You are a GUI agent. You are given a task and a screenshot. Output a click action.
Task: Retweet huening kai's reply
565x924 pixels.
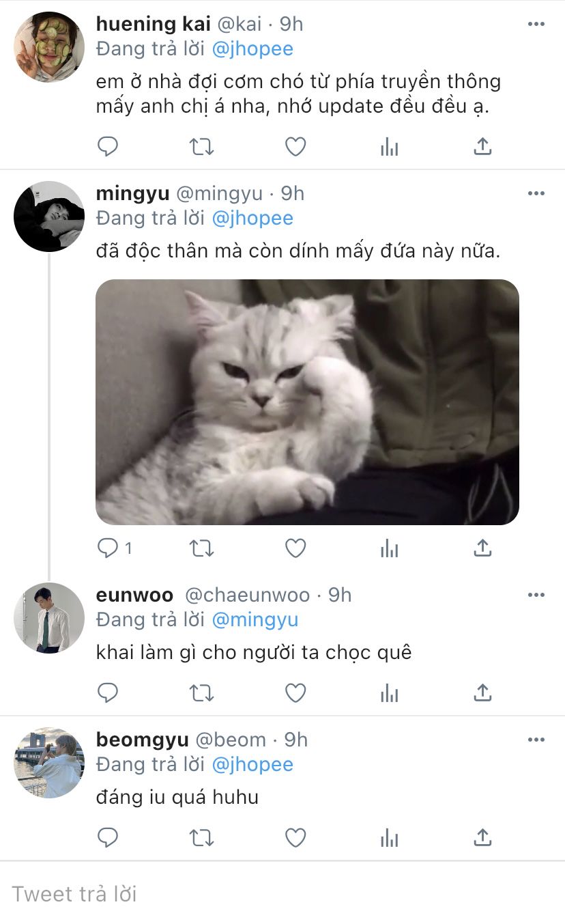click(201, 146)
